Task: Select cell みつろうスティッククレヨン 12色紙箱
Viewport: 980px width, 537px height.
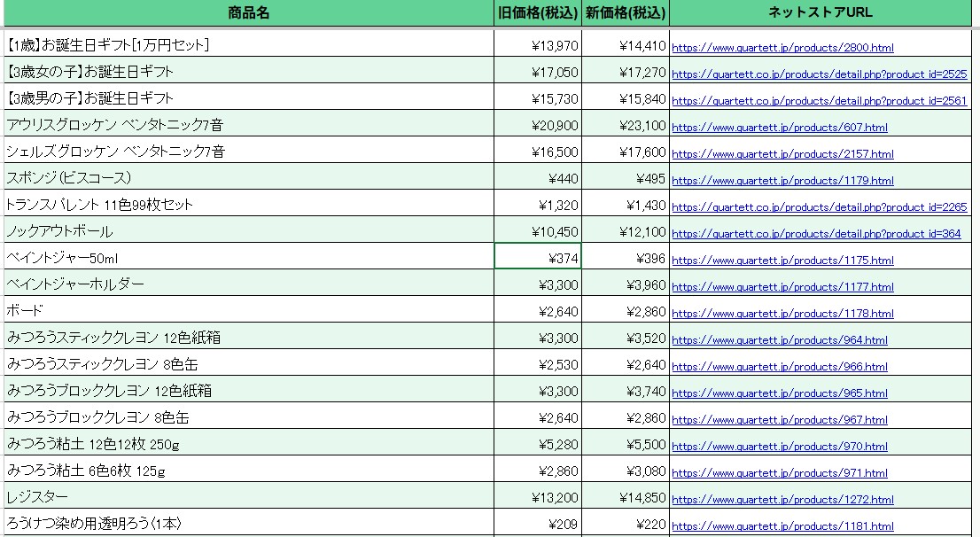Action: pyautogui.click(x=249, y=337)
